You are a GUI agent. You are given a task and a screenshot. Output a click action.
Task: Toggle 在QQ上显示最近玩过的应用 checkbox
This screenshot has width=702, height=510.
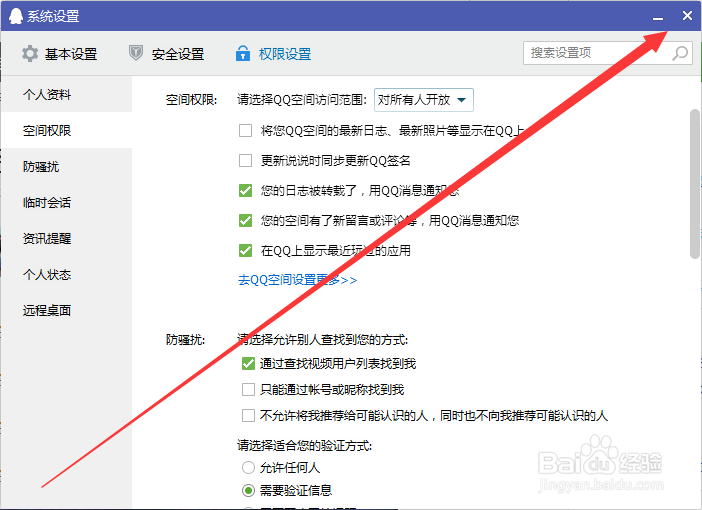(245, 250)
